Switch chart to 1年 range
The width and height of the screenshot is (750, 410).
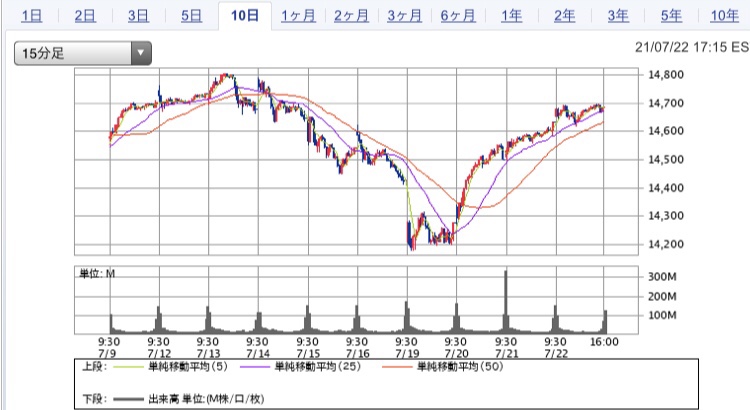(x=511, y=16)
